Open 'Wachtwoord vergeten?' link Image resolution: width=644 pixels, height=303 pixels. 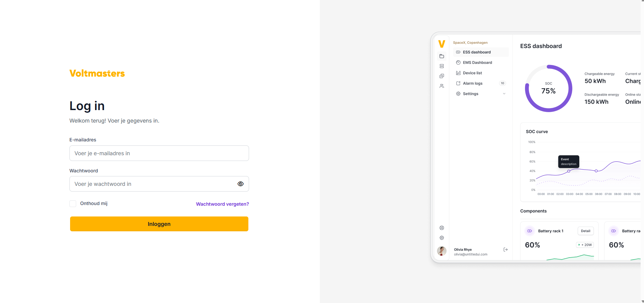pos(222,204)
